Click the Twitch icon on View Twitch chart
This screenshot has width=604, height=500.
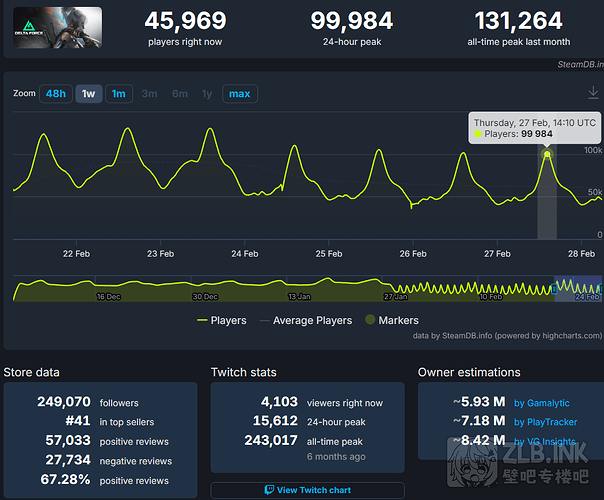click(x=270, y=490)
